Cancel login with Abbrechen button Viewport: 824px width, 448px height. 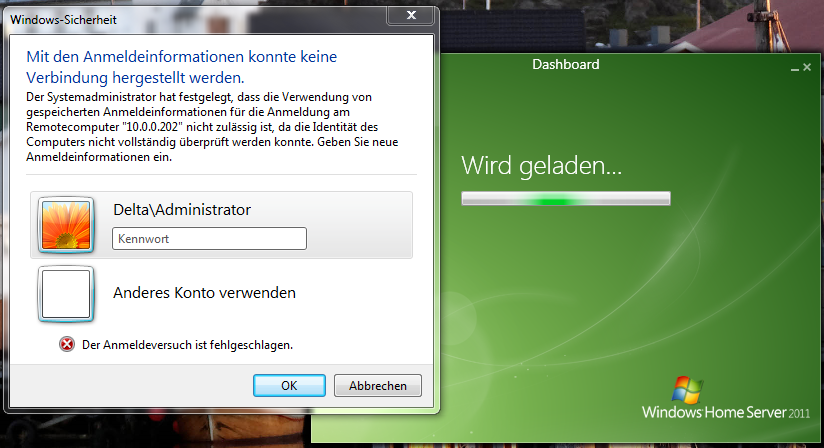click(377, 385)
